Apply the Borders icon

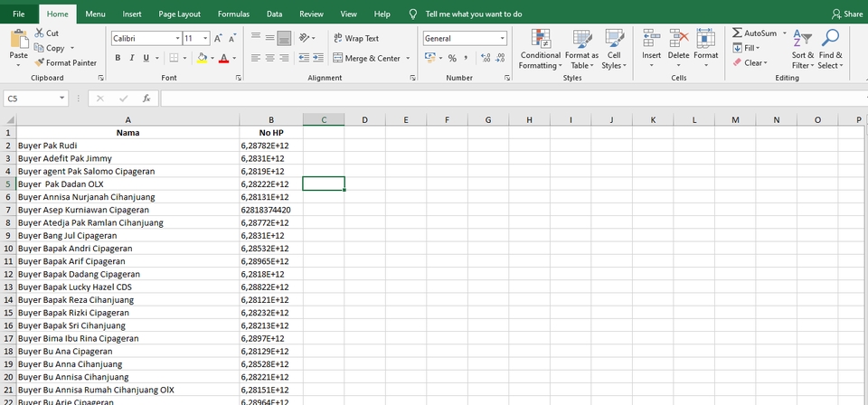point(174,58)
